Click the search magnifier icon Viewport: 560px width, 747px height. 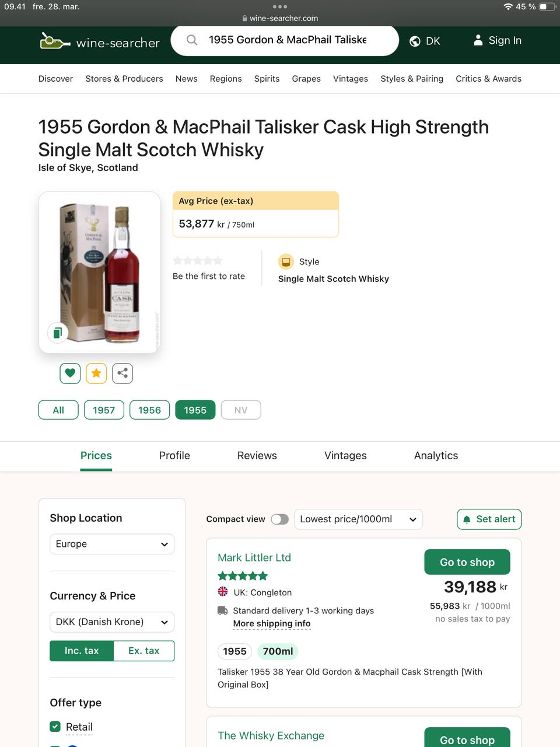(x=191, y=40)
